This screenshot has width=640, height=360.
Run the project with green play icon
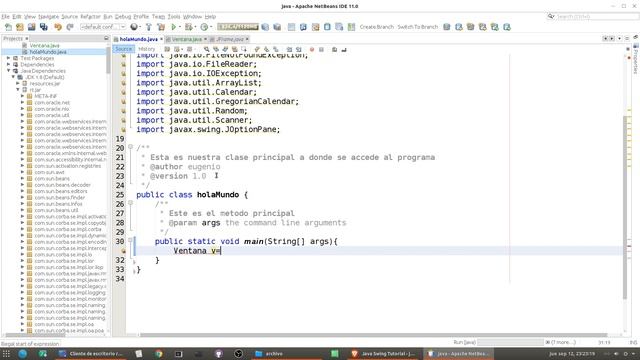click(x=174, y=27)
